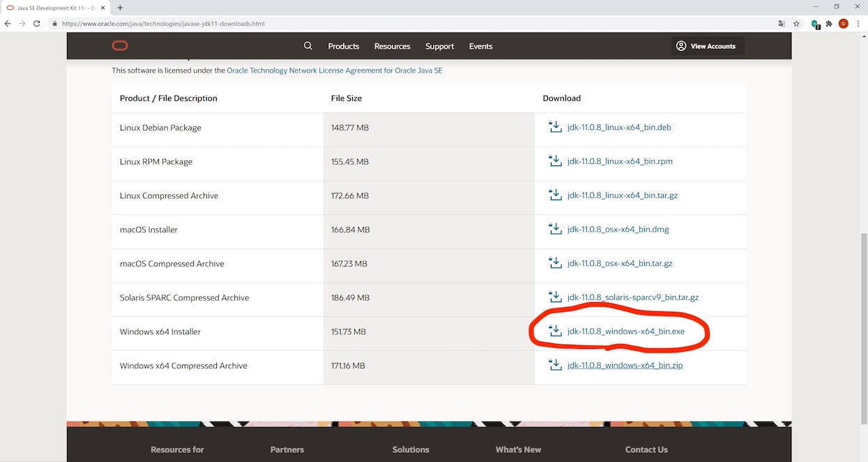
Task: Select the macOS Compressed Archive label
Action: [172, 264]
